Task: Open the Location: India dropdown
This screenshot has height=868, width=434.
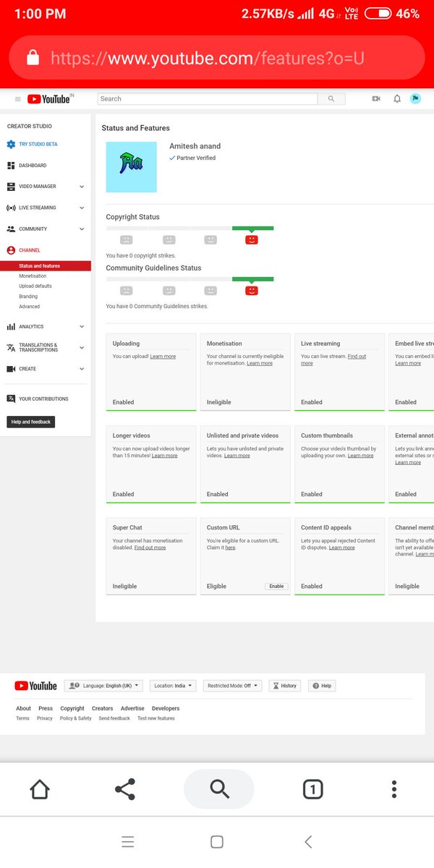Action: point(173,686)
